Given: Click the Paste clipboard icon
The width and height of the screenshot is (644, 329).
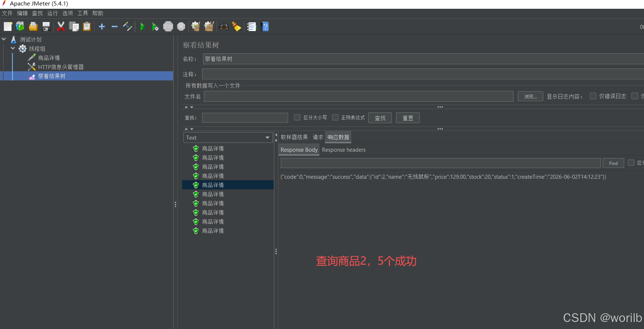Looking at the screenshot, I should coord(87,27).
